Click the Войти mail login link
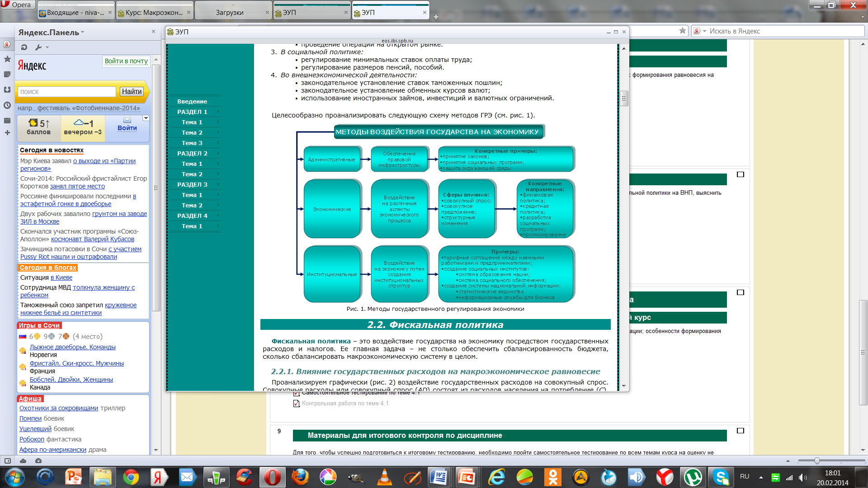Image resolution: width=868 pixels, height=488 pixels. pos(127,128)
